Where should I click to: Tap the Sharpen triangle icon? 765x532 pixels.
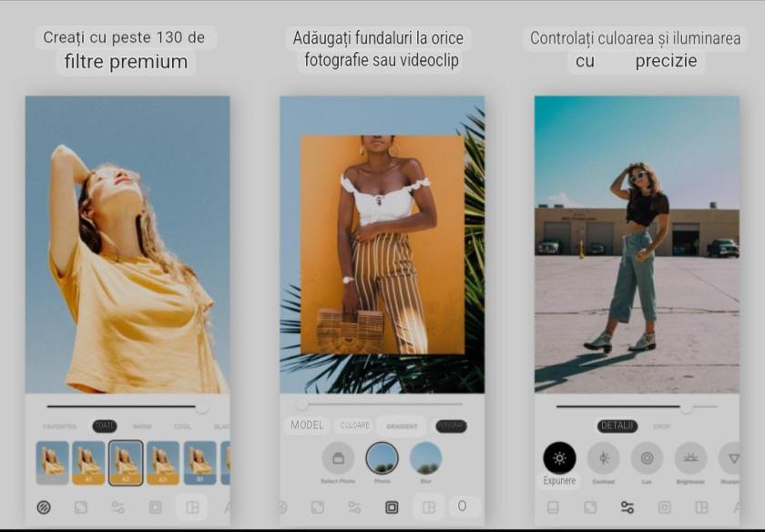731,457
